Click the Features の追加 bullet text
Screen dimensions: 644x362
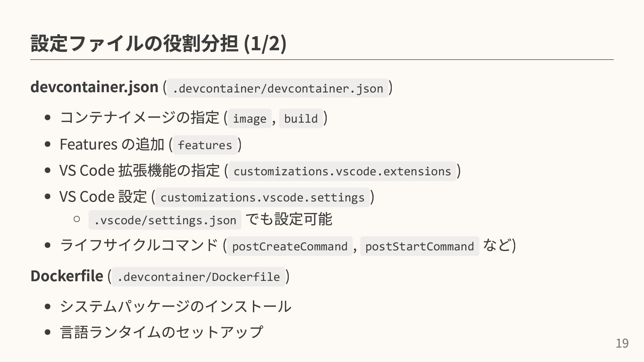tap(112, 144)
